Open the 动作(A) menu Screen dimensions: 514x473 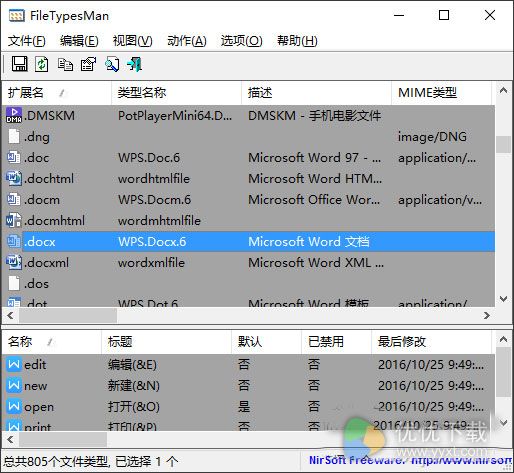187,41
